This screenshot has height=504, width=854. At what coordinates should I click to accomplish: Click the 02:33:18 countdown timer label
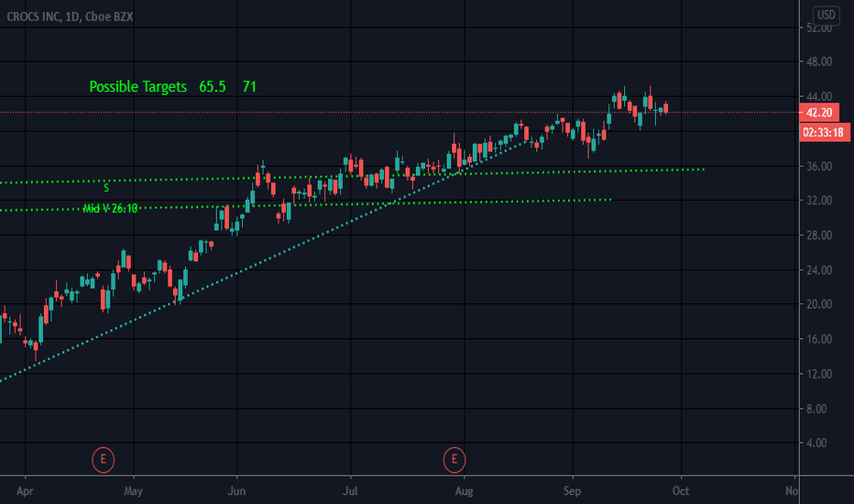824,132
